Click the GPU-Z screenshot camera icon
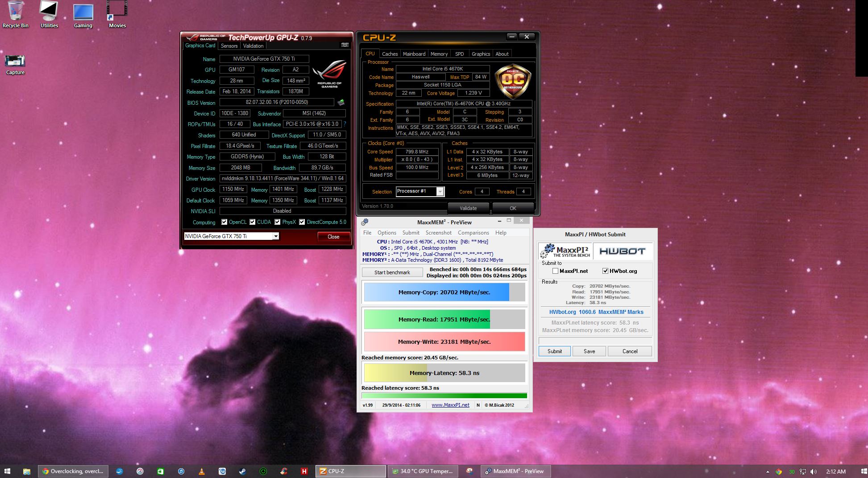This screenshot has height=478, width=868. (345, 45)
